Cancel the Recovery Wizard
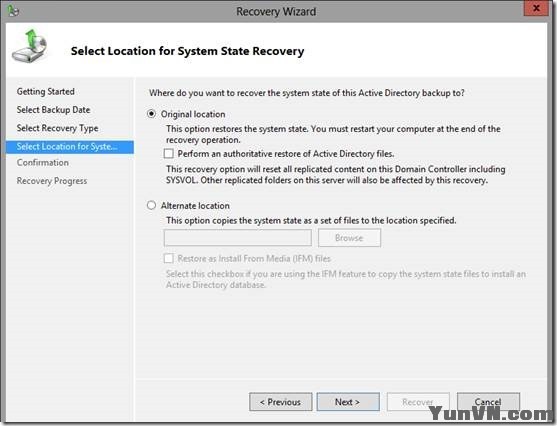 [488, 402]
